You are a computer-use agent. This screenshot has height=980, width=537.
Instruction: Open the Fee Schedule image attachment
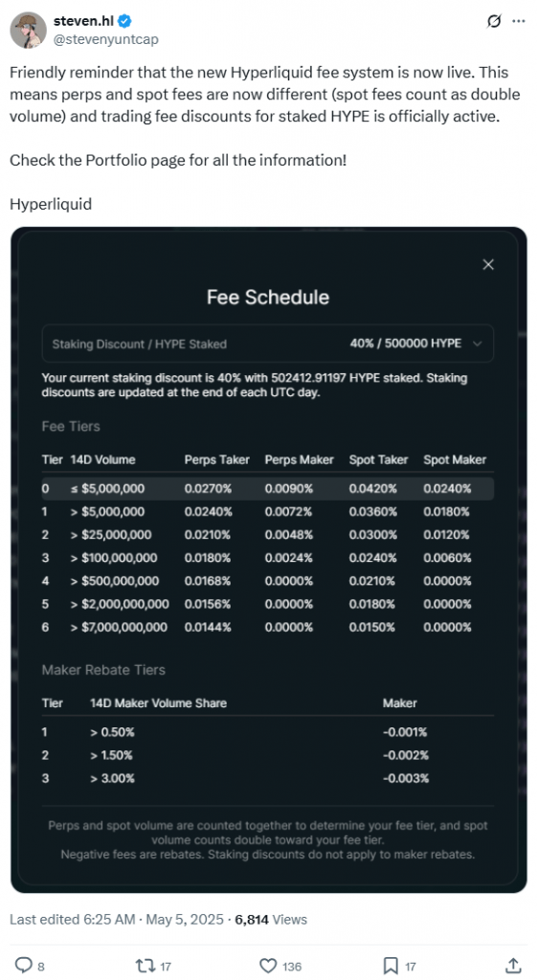[269, 559]
